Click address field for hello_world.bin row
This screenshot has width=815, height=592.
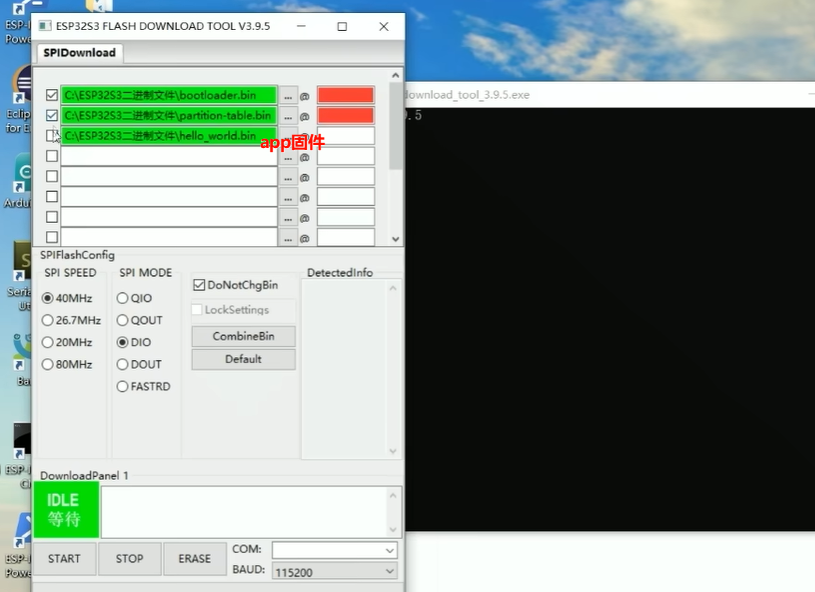point(346,136)
